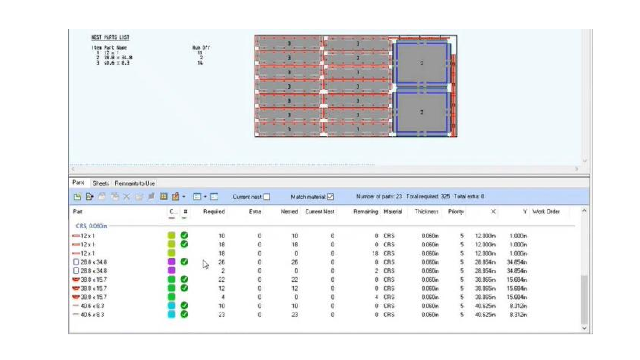
Task: Sort by the Part column header
Action: click(x=78, y=211)
